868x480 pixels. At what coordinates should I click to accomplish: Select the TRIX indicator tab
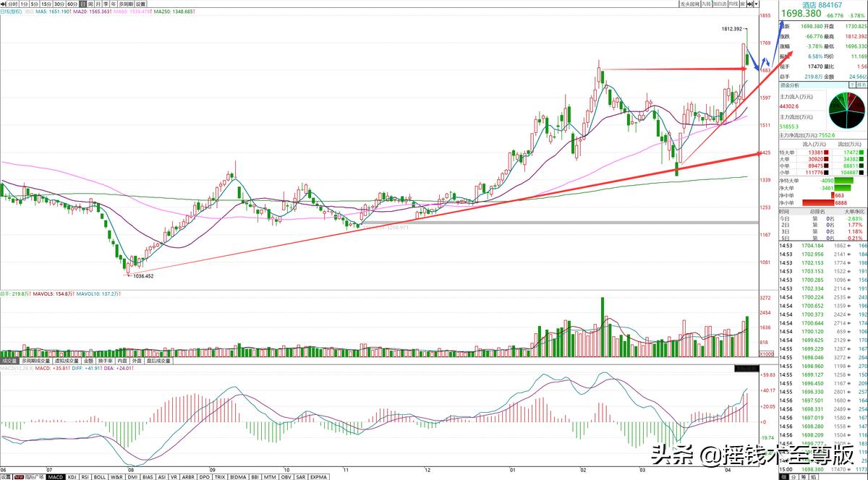[x=220, y=476]
